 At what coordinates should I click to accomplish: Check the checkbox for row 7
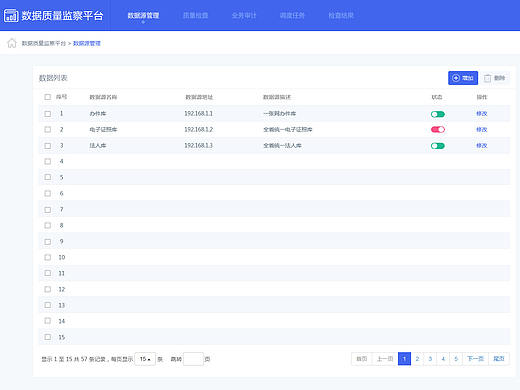(48, 210)
